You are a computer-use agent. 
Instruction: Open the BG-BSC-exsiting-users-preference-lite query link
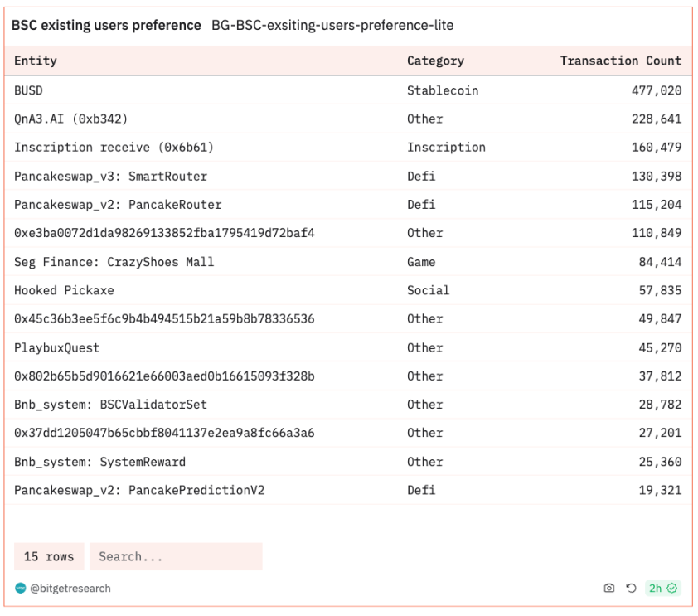pos(332,26)
